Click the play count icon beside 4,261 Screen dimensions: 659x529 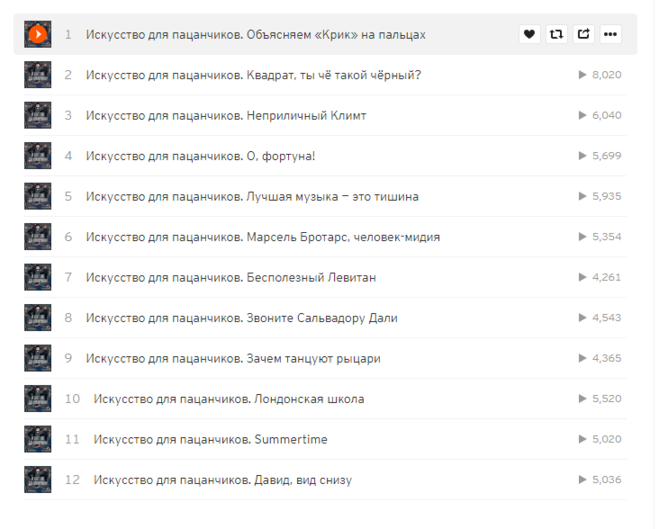coord(583,277)
